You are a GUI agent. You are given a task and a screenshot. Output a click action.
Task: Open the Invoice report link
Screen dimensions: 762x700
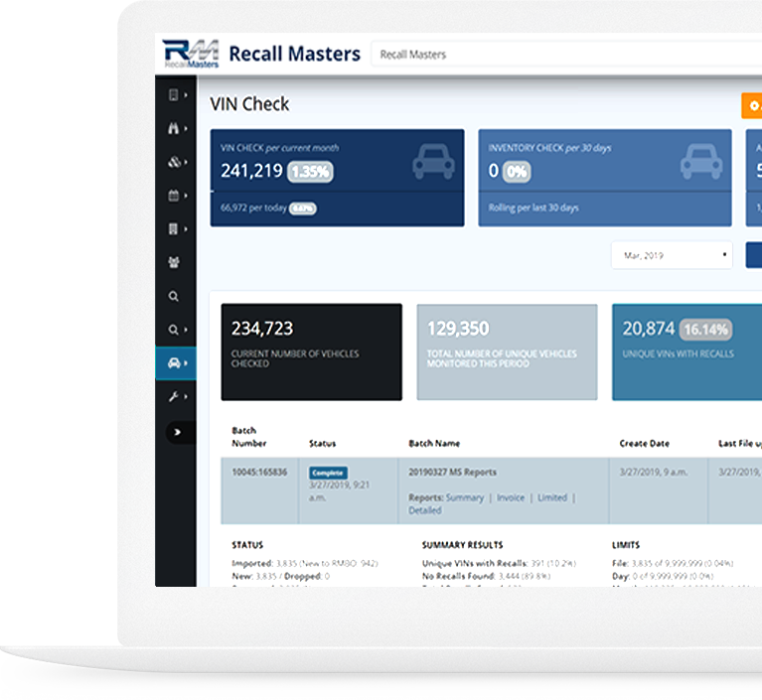pos(511,497)
